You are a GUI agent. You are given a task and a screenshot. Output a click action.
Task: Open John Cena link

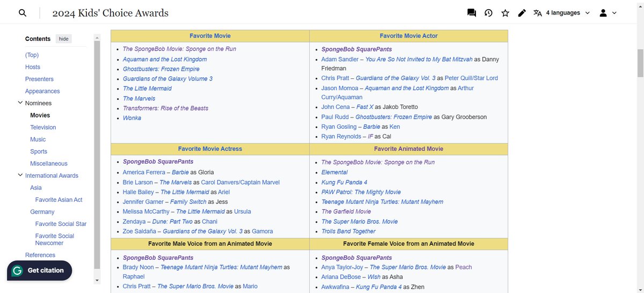pyautogui.click(x=336, y=107)
